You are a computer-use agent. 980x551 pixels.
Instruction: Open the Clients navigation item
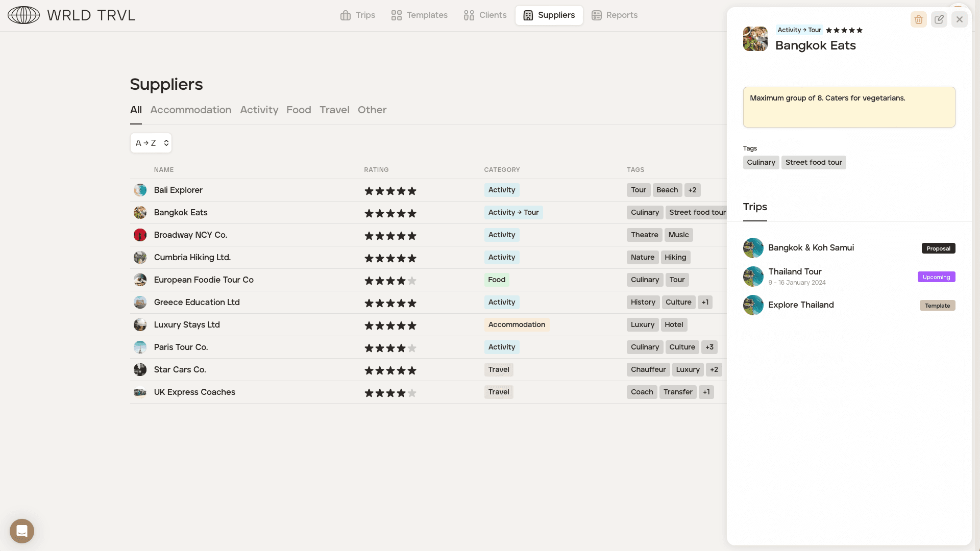point(485,15)
